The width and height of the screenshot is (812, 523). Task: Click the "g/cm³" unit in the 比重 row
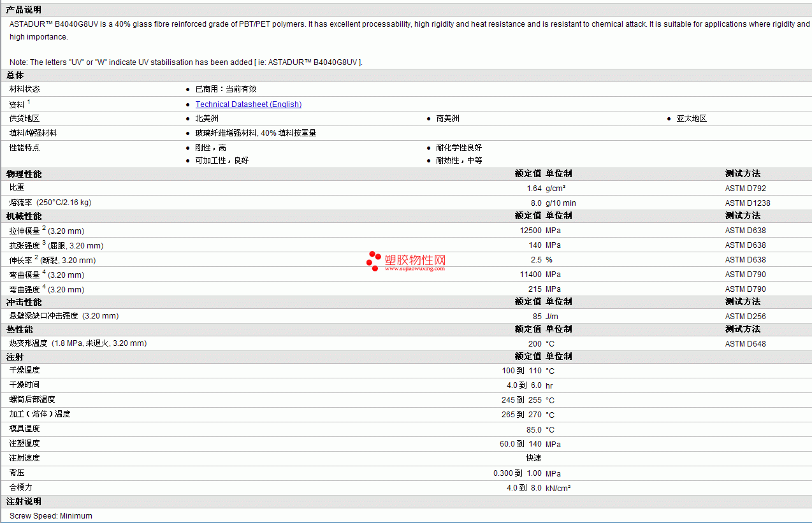pyautogui.click(x=556, y=189)
